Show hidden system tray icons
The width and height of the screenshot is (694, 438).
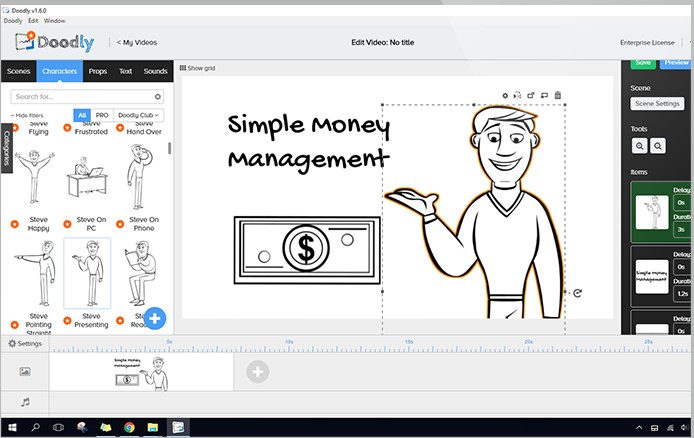pos(639,427)
